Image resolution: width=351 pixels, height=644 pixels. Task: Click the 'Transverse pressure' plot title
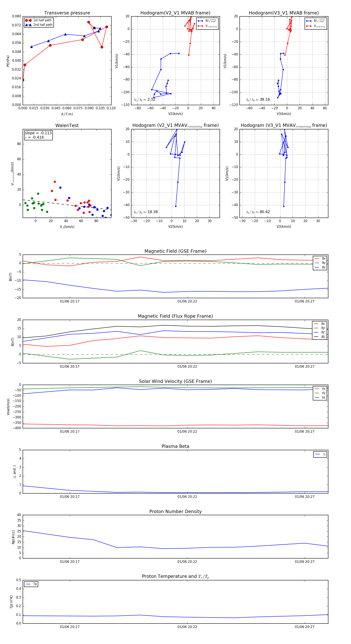point(67,13)
